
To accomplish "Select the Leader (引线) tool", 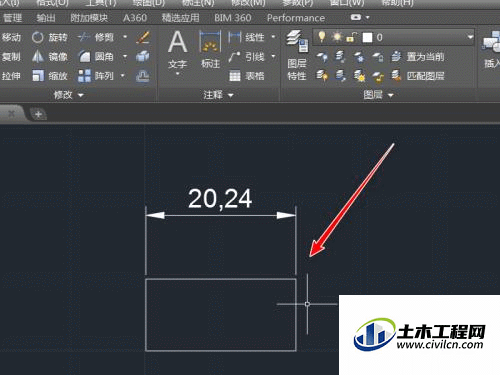I will point(247,57).
